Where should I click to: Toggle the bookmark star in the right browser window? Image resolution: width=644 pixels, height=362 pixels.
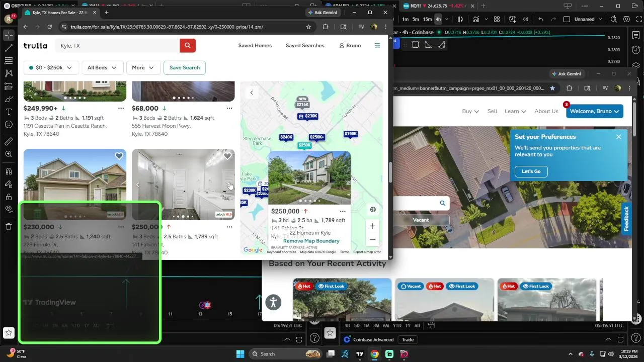tap(552, 88)
